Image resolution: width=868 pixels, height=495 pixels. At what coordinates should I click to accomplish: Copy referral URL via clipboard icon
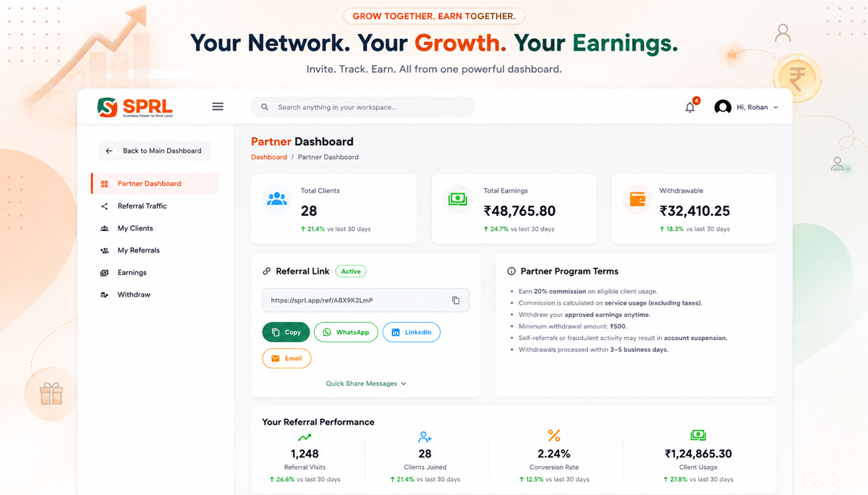[x=456, y=300]
